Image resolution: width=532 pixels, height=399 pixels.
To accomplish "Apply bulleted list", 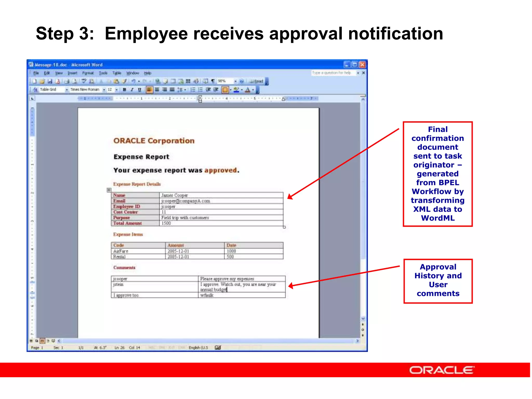I will click(200, 90).
